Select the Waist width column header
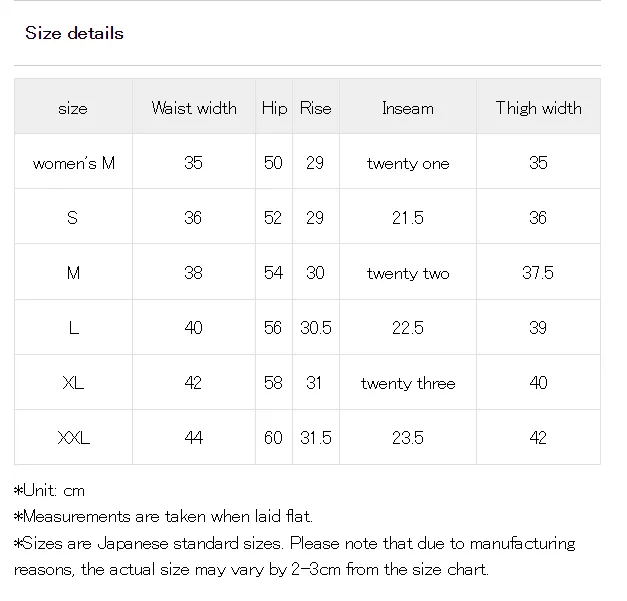Viewport: 627px width, 601px height. tap(194, 108)
